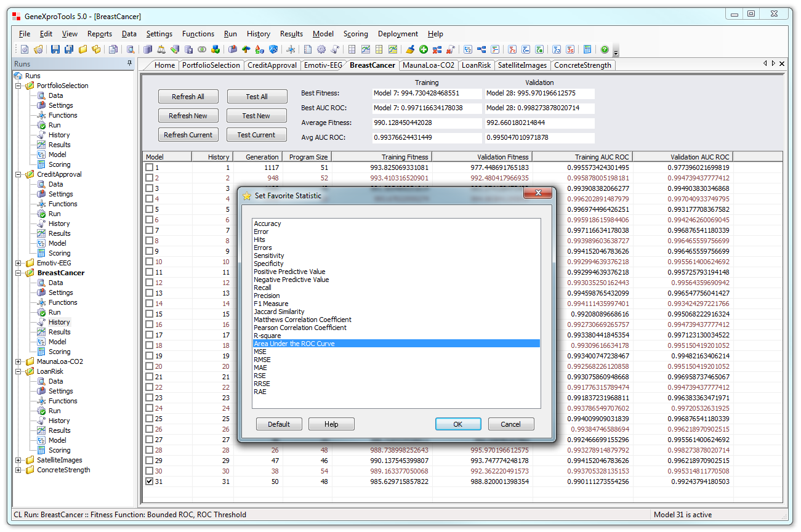Pin the Runs panel with pushpin icon
Image resolution: width=801 pixels, height=532 pixels.
tap(129, 63)
